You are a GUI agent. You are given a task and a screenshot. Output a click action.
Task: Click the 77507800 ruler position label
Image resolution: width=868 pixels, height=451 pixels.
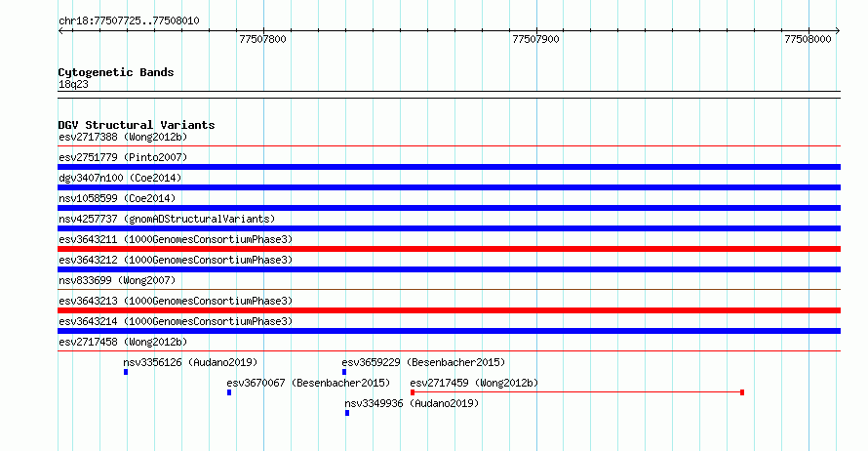pos(263,39)
